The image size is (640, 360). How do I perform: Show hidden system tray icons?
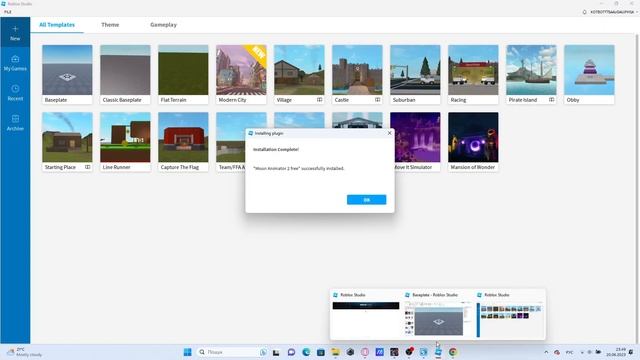(x=546, y=352)
